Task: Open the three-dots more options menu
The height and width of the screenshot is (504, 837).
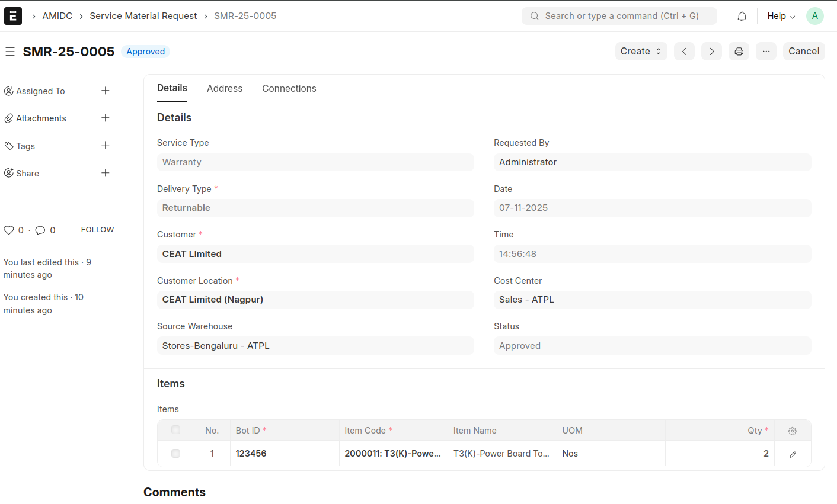Action: click(x=766, y=52)
